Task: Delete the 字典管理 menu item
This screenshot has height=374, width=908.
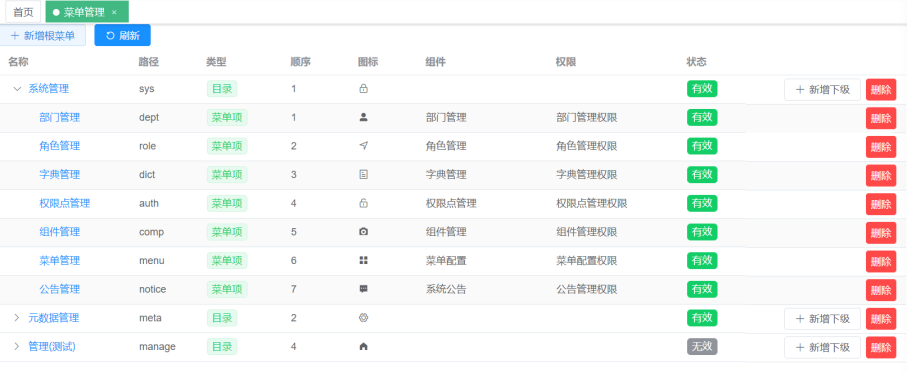Action: click(881, 175)
